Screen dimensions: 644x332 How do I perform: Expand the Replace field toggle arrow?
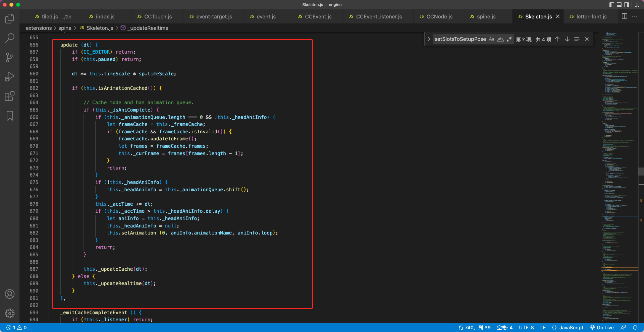click(429, 39)
